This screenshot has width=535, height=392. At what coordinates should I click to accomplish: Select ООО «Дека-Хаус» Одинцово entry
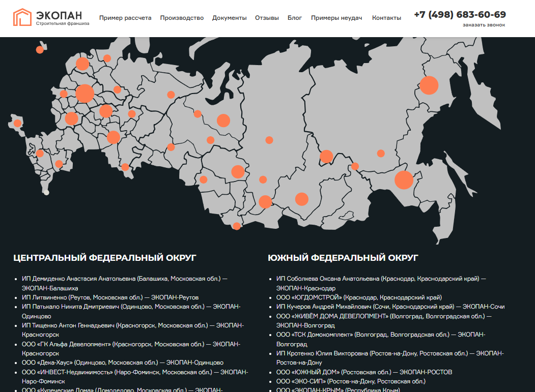(123, 363)
